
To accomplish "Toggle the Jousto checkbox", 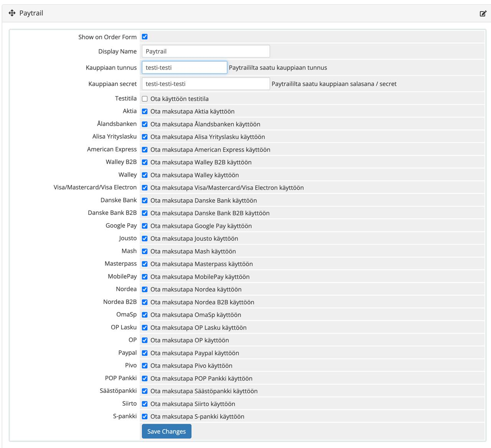I will tap(145, 238).
